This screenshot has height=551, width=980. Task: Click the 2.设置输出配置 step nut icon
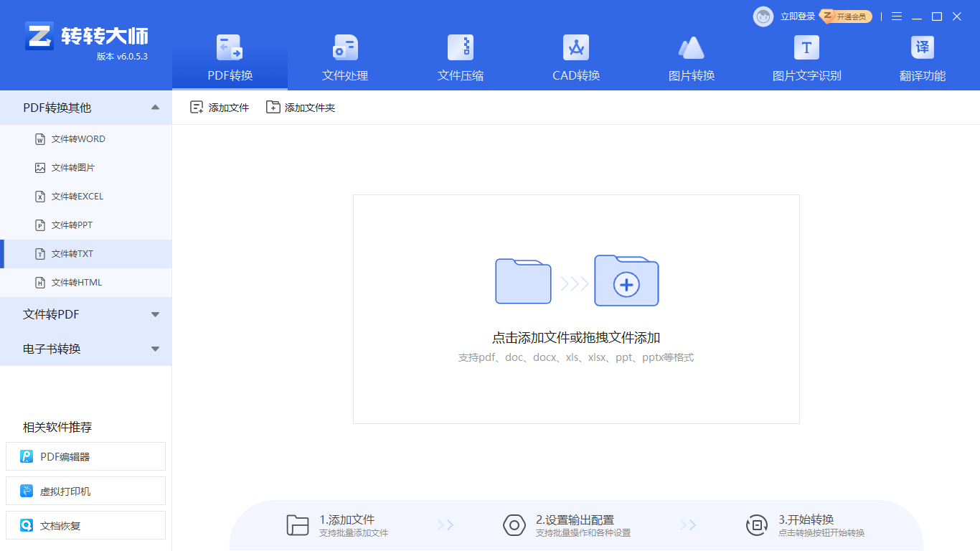tap(514, 525)
